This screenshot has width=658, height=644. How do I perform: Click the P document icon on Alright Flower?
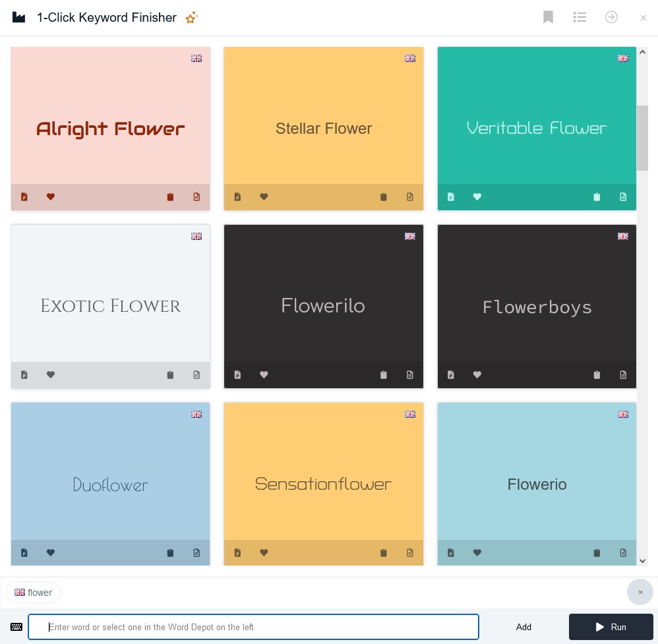coord(24,196)
